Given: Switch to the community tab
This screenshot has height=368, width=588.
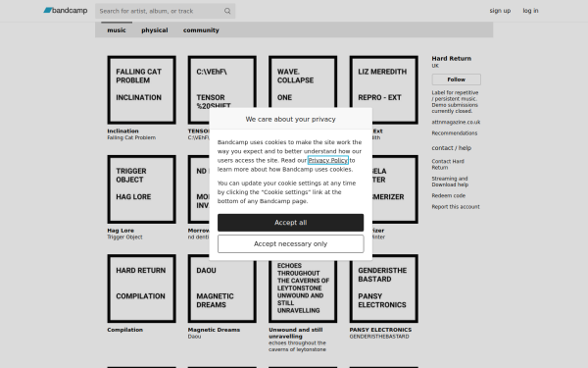Looking at the screenshot, I should click(x=201, y=30).
